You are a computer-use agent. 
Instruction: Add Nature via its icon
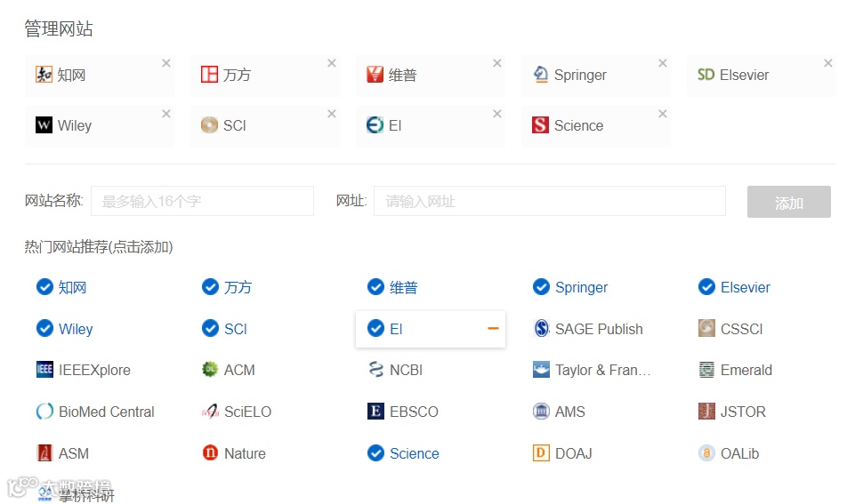[x=210, y=452]
